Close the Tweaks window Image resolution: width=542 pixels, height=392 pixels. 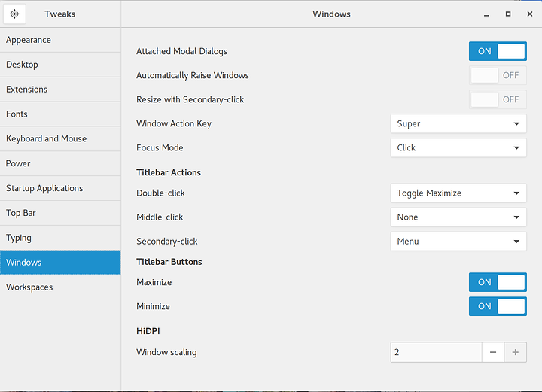(x=528, y=14)
